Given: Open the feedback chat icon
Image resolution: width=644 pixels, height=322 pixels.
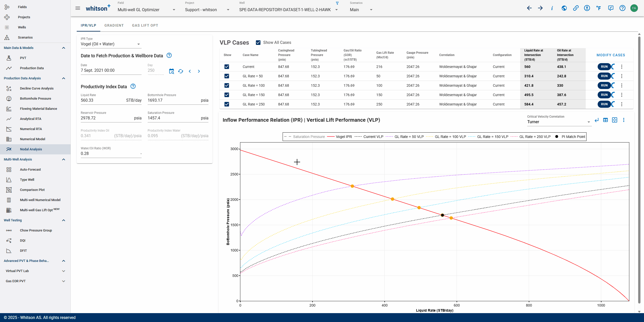Looking at the screenshot, I should tap(611, 8).
